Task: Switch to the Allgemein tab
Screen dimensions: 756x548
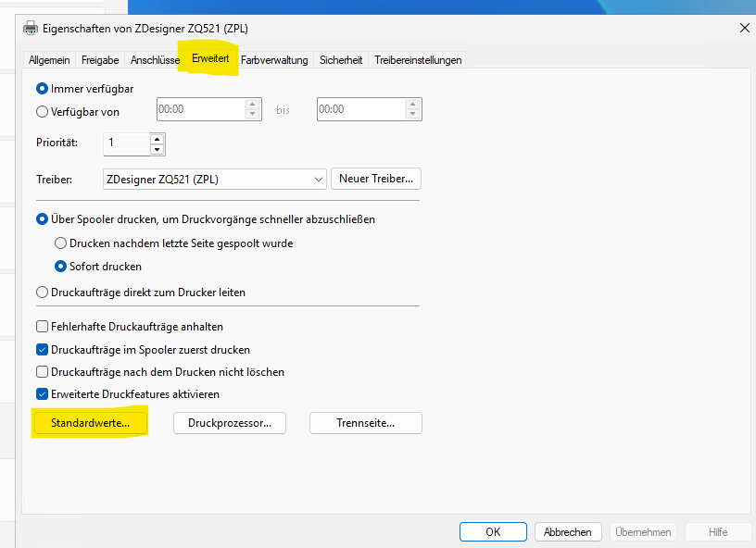Action: (49, 60)
